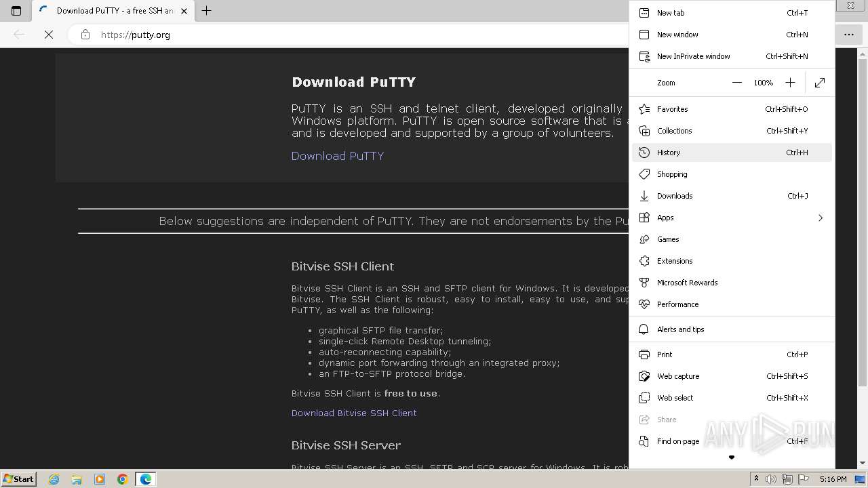
Task: Open File Explorer from taskbar
Action: (x=77, y=479)
